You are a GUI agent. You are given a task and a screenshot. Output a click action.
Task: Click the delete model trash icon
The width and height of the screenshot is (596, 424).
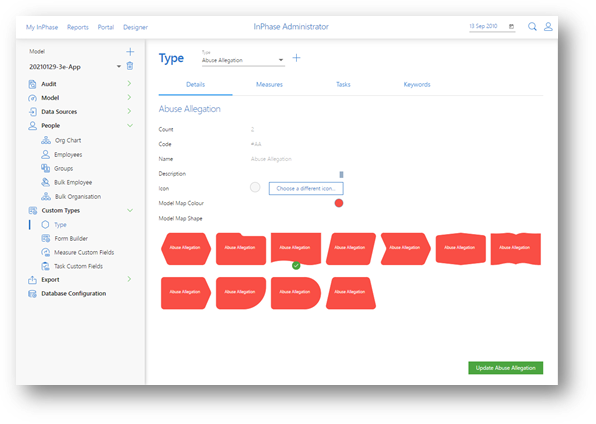(x=130, y=66)
